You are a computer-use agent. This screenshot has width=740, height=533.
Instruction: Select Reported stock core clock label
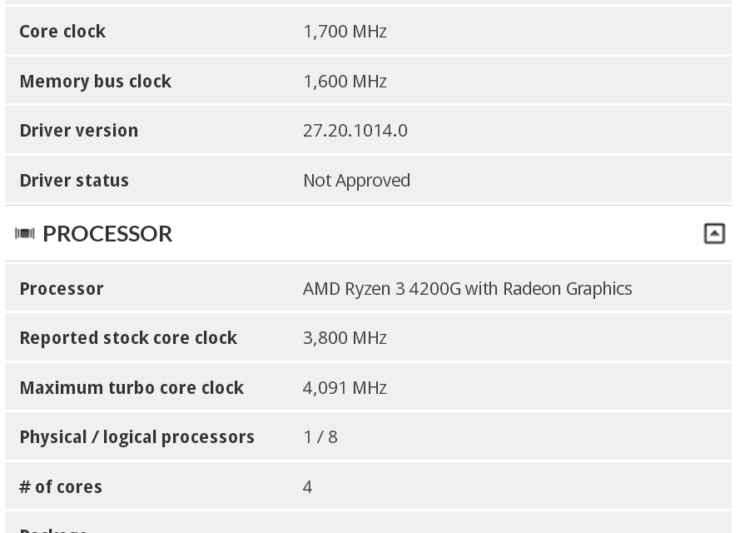tap(128, 338)
